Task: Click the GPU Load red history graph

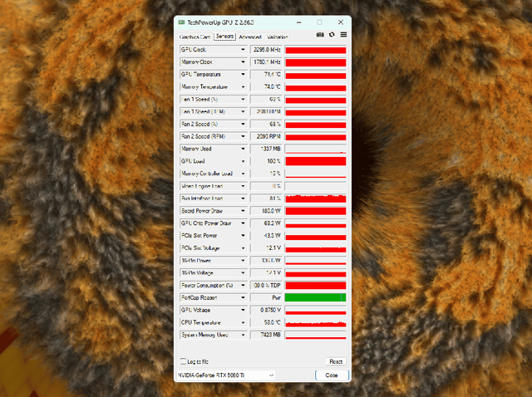Action: pyautogui.click(x=315, y=161)
